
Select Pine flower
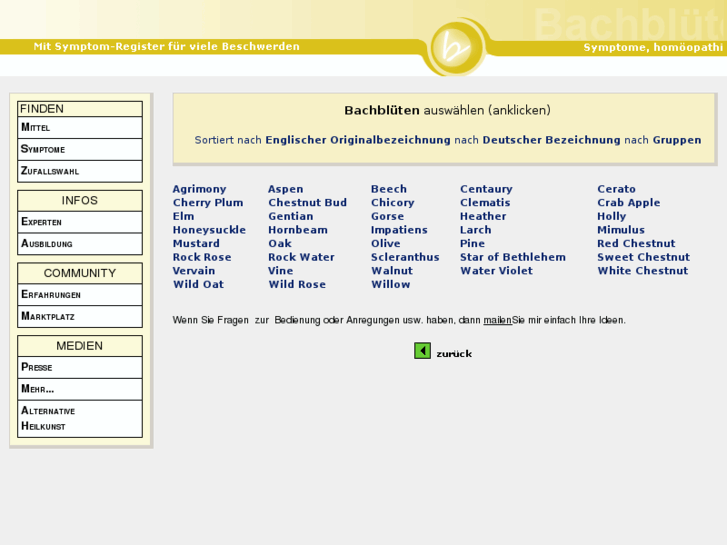[472, 244]
